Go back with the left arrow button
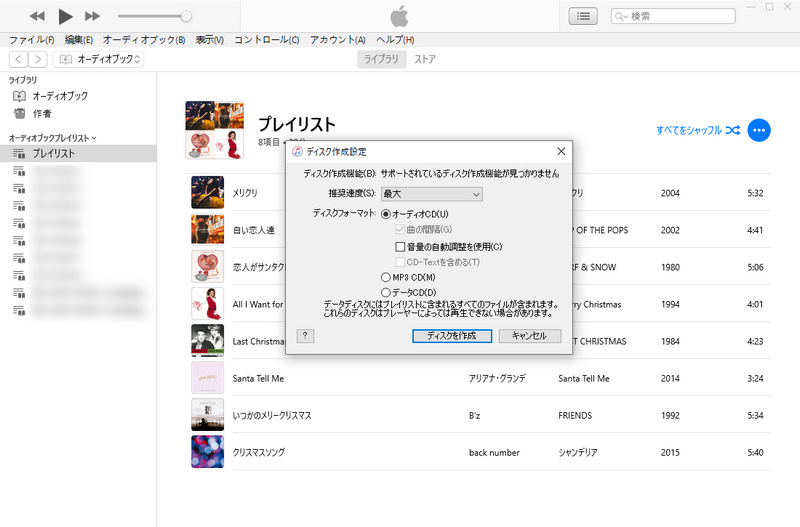The image size is (800, 527). click(18, 59)
